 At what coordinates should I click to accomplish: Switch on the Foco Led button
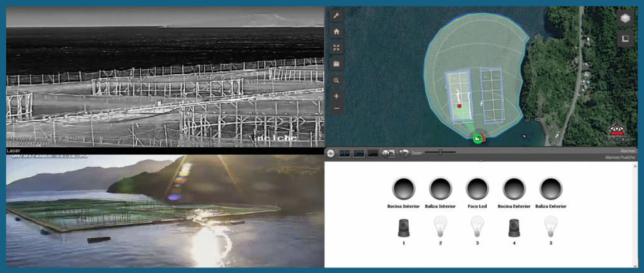click(x=477, y=188)
